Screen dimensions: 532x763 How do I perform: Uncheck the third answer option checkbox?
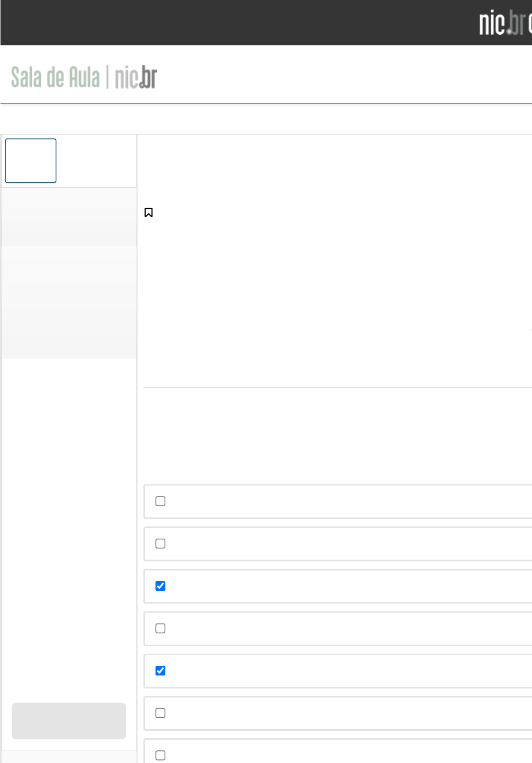pos(161,586)
